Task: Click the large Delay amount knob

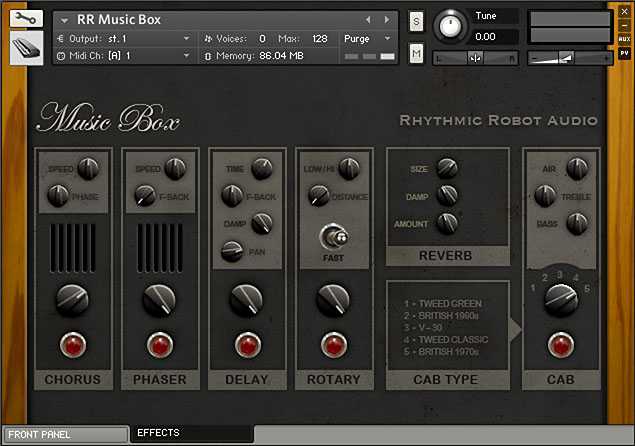Action: click(x=247, y=300)
